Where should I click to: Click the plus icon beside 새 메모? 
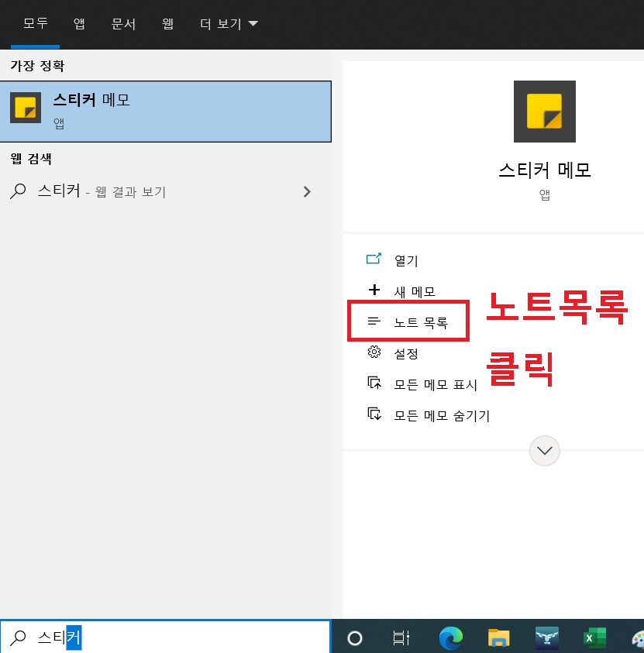(x=374, y=290)
